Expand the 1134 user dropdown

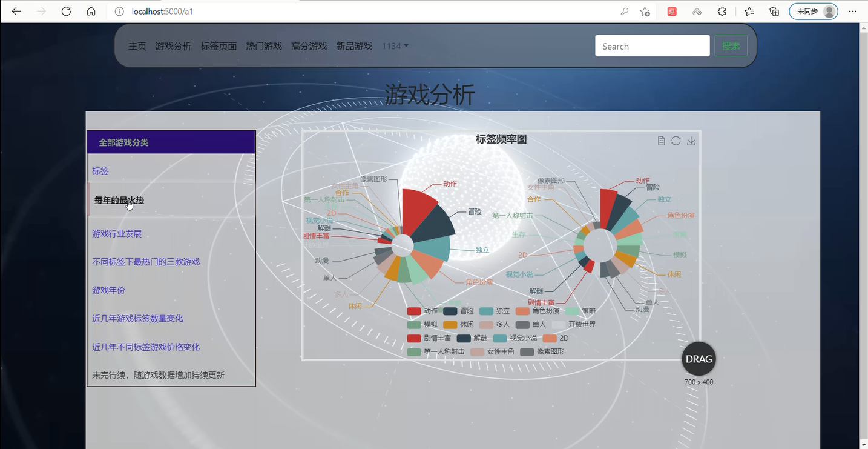pyautogui.click(x=395, y=46)
